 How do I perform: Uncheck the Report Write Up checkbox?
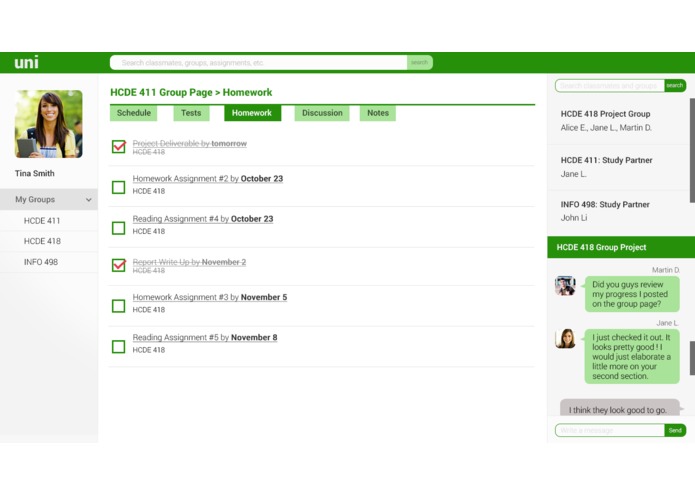[x=118, y=265]
